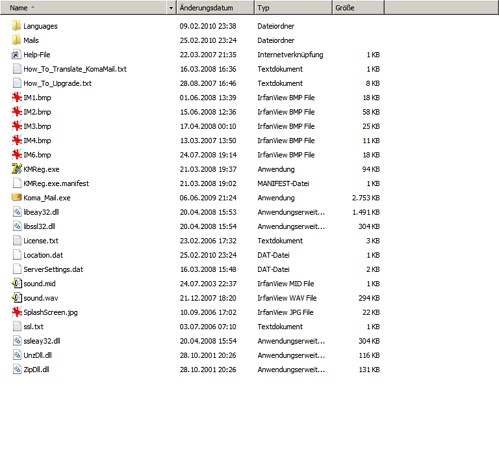This screenshot has width=499, height=473.
Task: Select the IM1.bmp IrfanView icon
Action: pos(17,97)
